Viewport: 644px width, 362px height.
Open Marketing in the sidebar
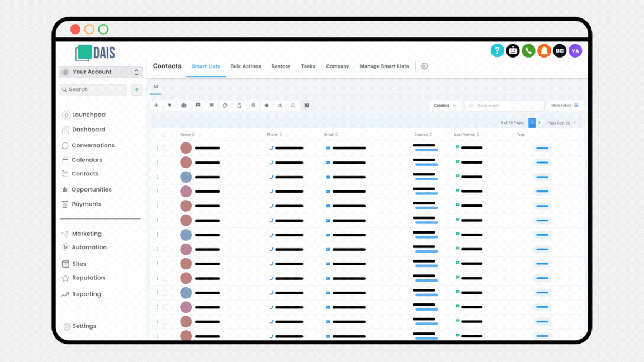click(82, 234)
